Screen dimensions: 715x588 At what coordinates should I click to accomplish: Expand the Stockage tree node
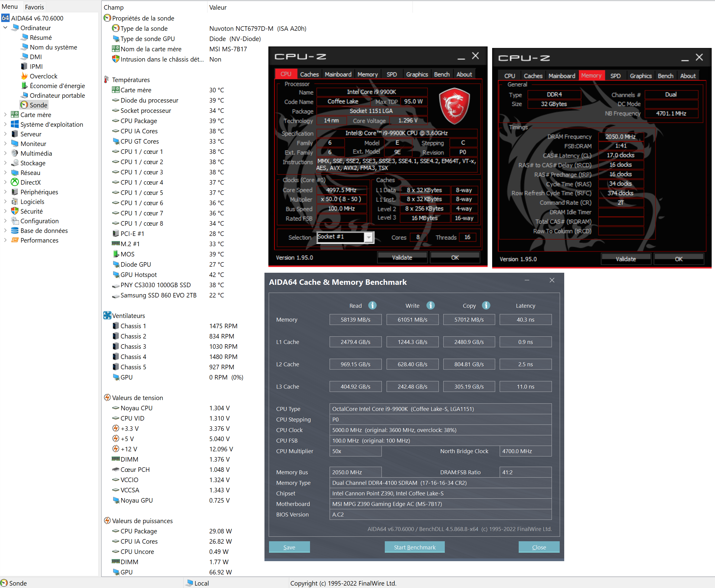pos(5,163)
